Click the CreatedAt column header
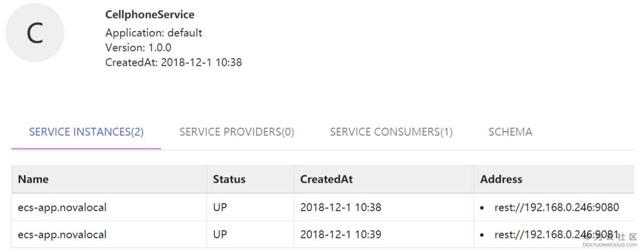This screenshot has width=644, height=252. (x=326, y=179)
